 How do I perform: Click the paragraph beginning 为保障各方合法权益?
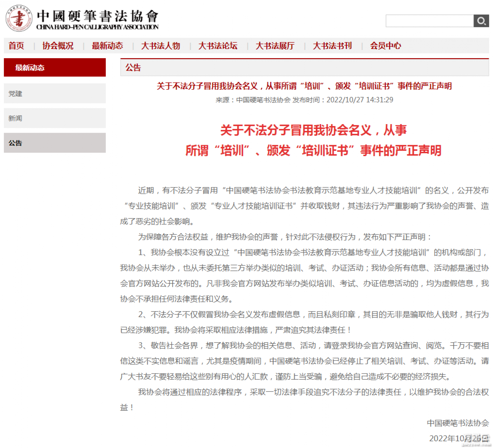coord(285,237)
